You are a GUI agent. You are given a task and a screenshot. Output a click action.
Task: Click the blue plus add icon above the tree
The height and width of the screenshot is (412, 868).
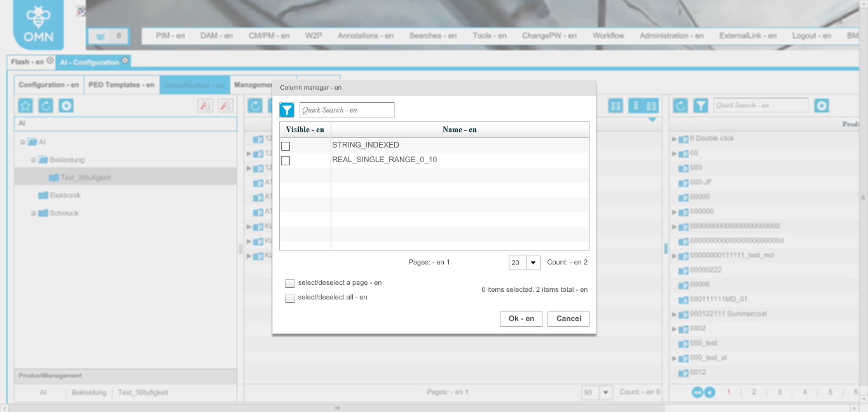point(65,106)
